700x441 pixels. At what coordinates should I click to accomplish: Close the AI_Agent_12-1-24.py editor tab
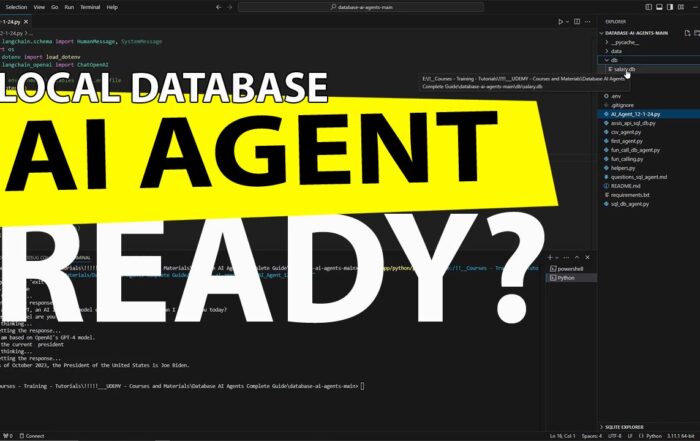coord(26,21)
